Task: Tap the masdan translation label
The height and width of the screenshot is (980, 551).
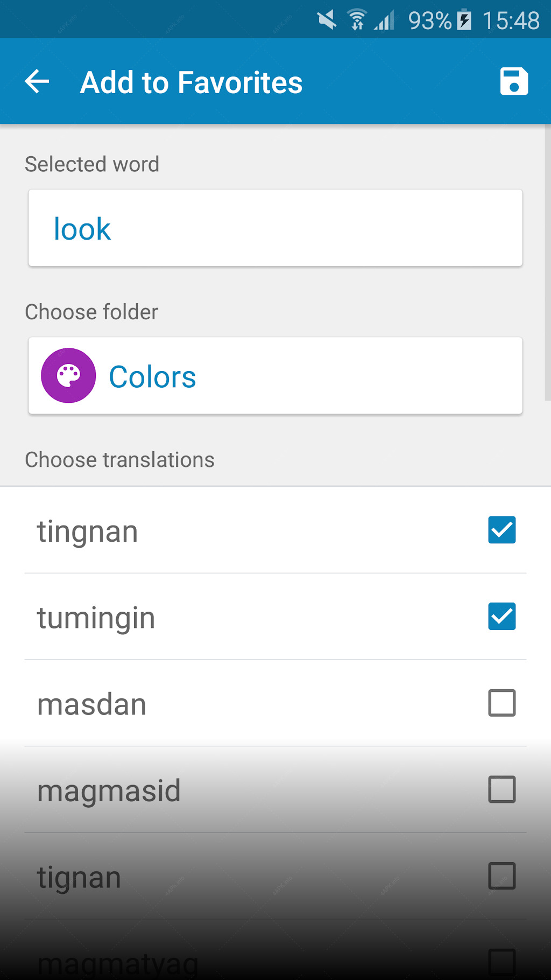Action: click(x=91, y=704)
